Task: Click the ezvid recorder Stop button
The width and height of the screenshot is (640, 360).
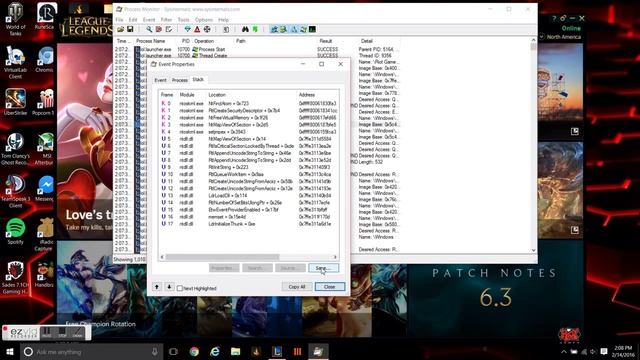Action: pyautogui.click(x=62, y=333)
